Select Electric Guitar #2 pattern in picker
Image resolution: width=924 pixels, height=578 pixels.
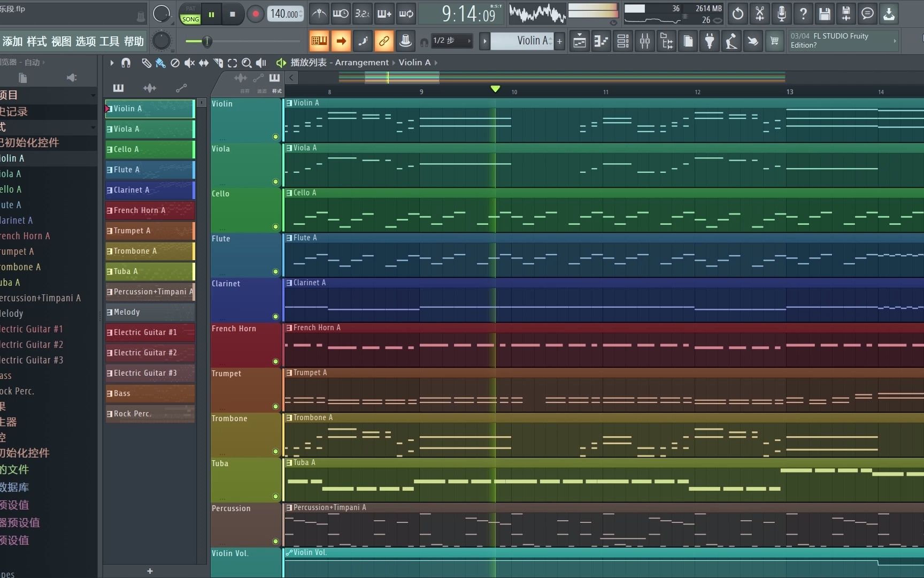[x=150, y=353]
